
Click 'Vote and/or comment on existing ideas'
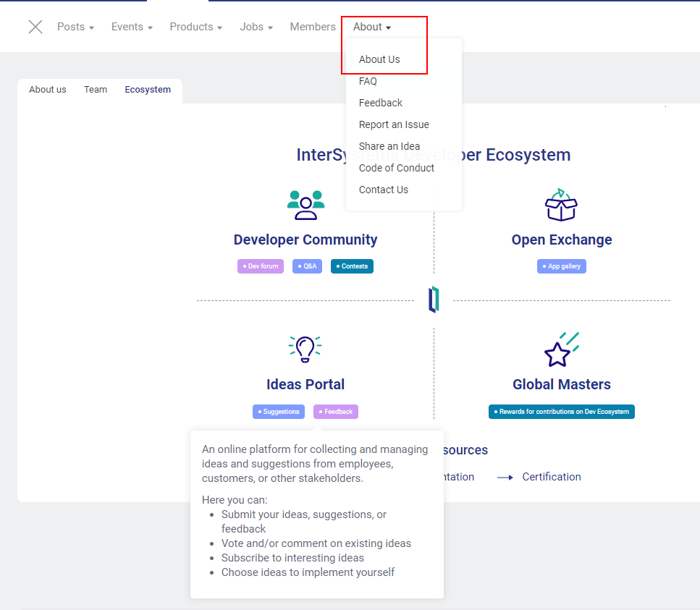pyautogui.click(x=316, y=543)
